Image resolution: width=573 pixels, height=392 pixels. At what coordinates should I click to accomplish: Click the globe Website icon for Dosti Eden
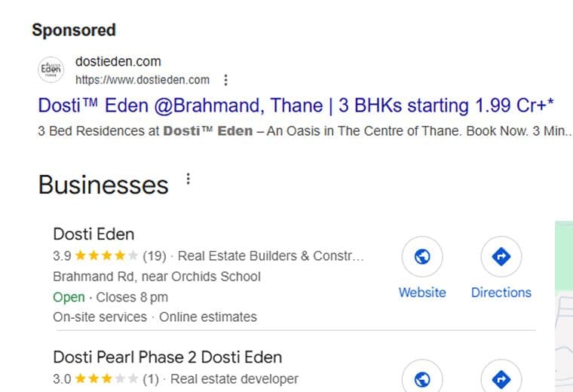tap(422, 257)
